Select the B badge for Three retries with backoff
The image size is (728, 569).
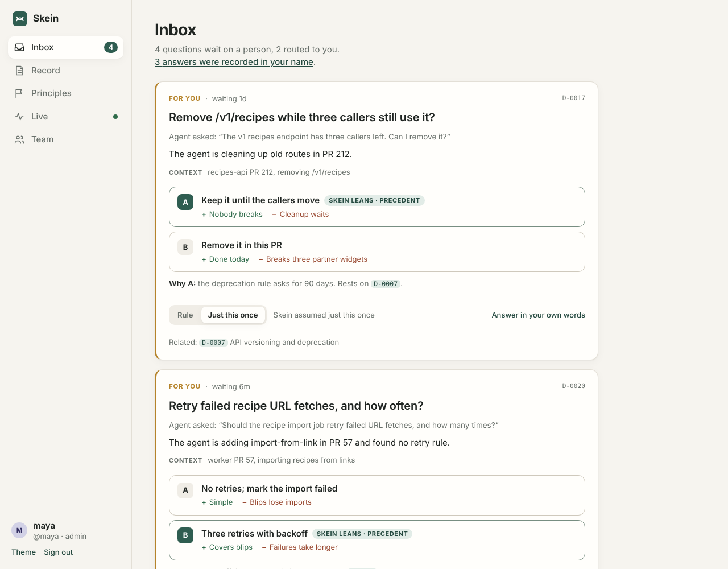tap(185, 535)
